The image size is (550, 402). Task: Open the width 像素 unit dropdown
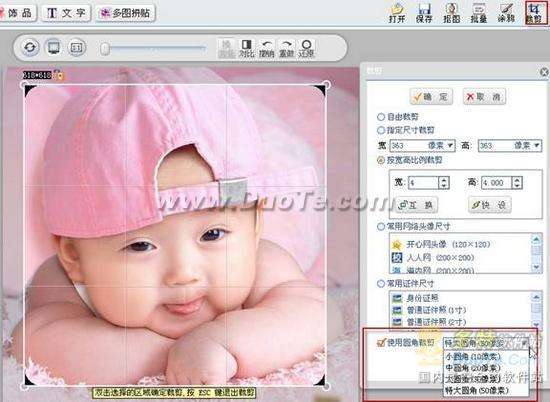[x=450, y=145]
